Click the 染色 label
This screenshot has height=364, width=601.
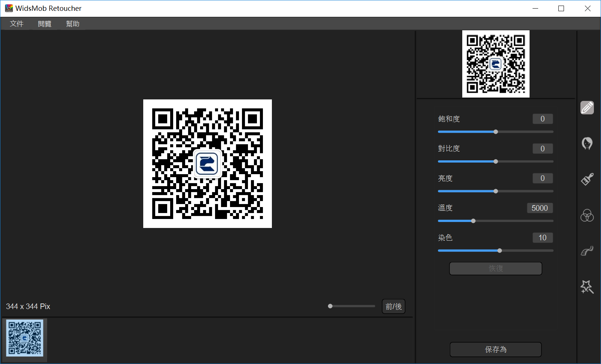(x=445, y=238)
